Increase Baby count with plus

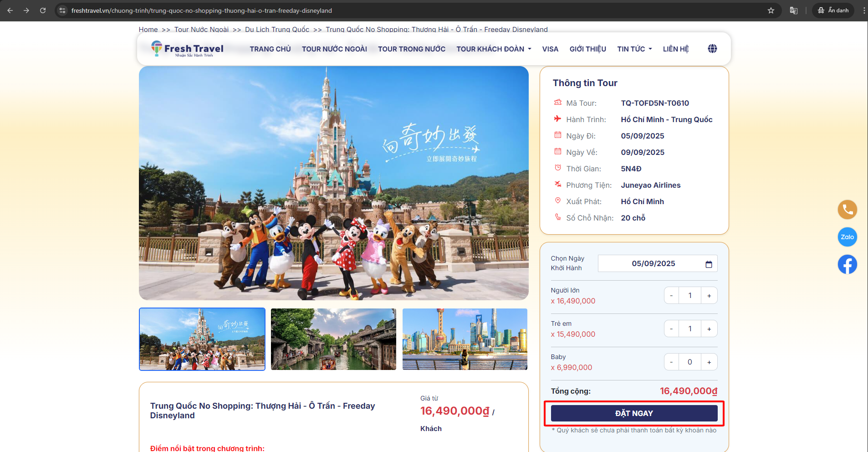coord(709,362)
